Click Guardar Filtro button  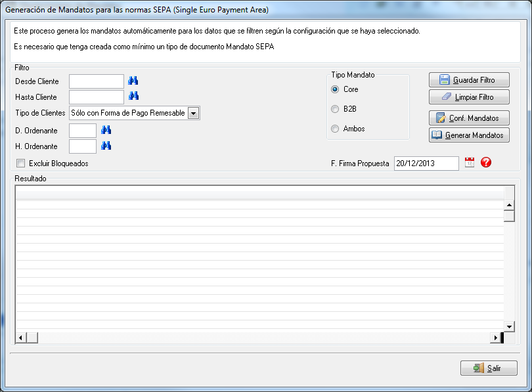pos(469,80)
